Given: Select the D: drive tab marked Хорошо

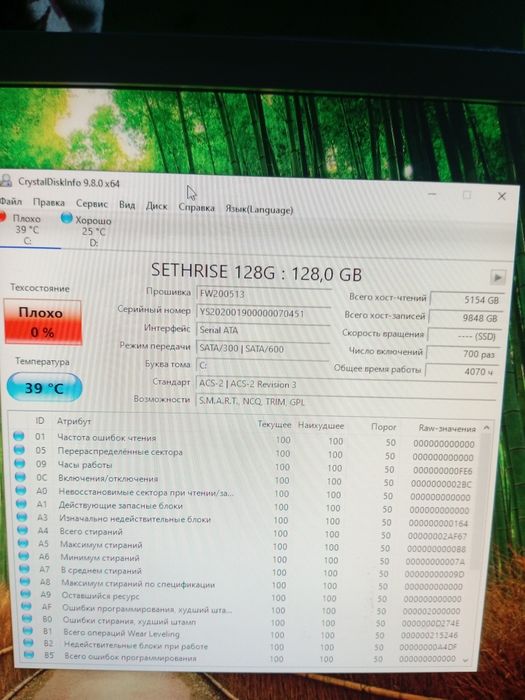Looking at the screenshot, I should pos(89,231).
